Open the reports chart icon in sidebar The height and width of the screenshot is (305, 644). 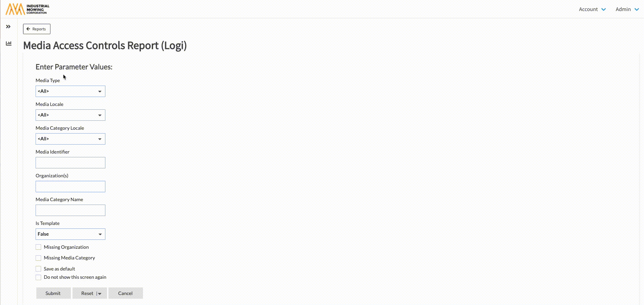click(9, 43)
